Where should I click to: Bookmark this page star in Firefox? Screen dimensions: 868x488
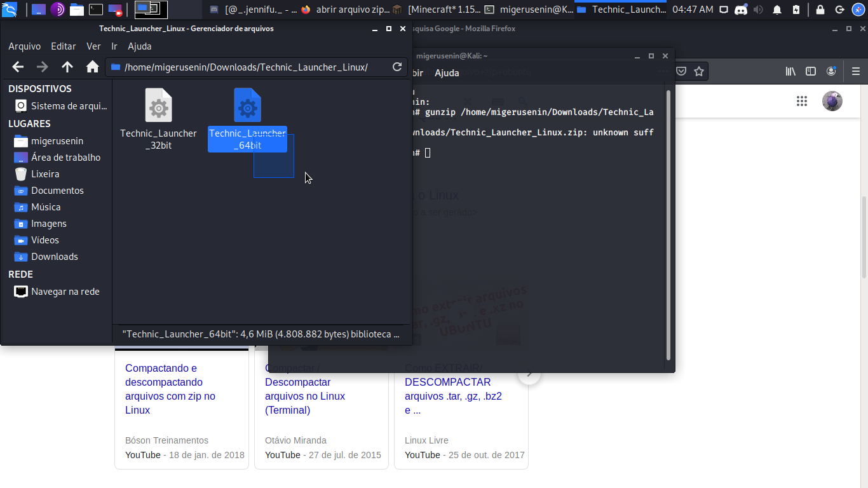pyautogui.click(x=699, y=71)
